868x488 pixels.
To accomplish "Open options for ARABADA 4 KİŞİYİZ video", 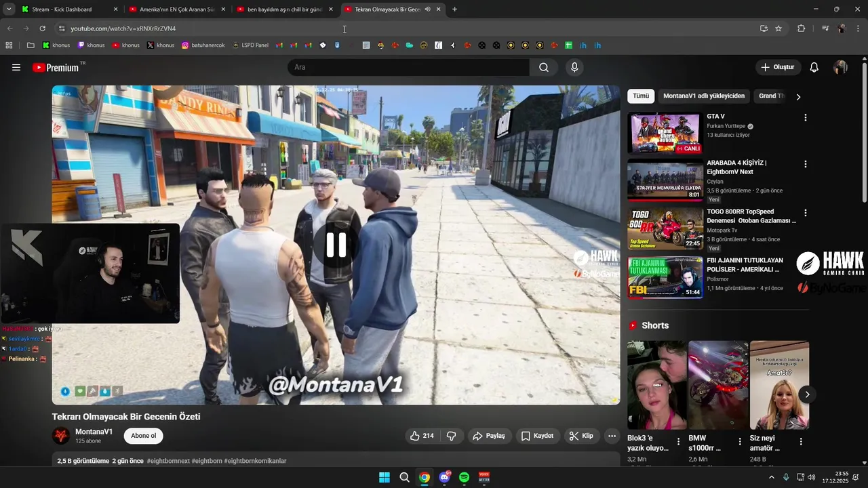I will click(x=805, y=164).
